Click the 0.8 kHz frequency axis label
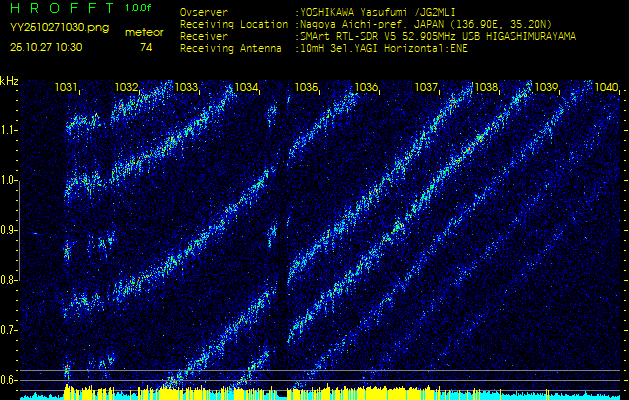 click(7, 280)
